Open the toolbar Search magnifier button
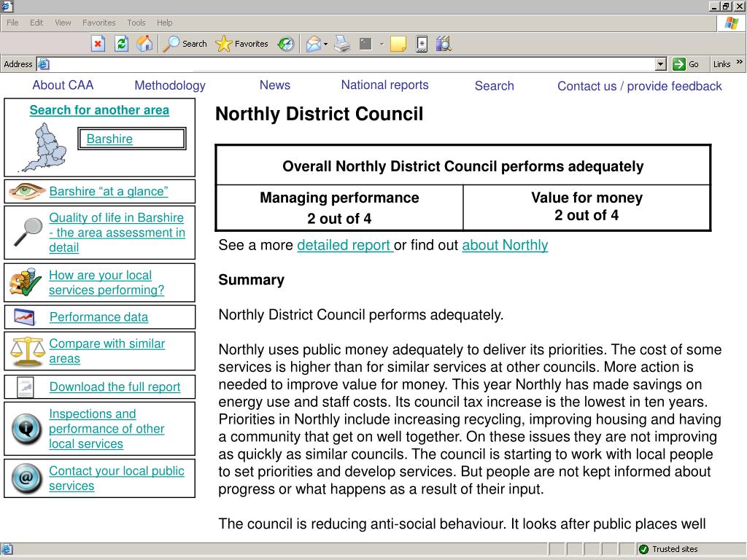747x560 pixels. click(185, 44)
